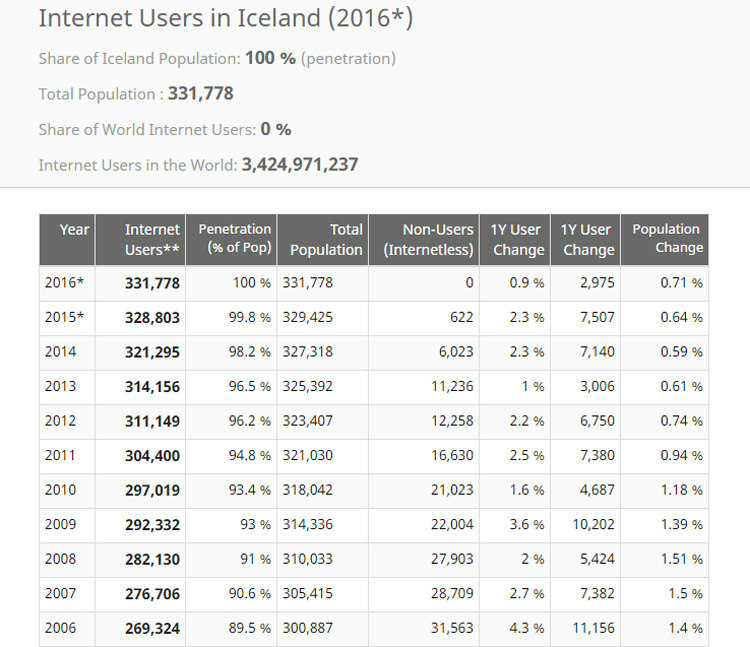Select the Total Population column header

point(325,240)
